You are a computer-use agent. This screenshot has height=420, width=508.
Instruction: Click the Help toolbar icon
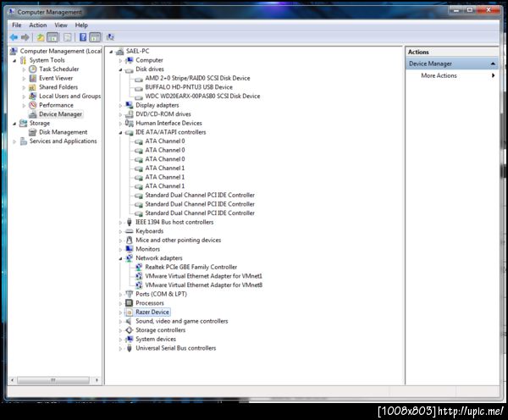click(x=83, y=37)
